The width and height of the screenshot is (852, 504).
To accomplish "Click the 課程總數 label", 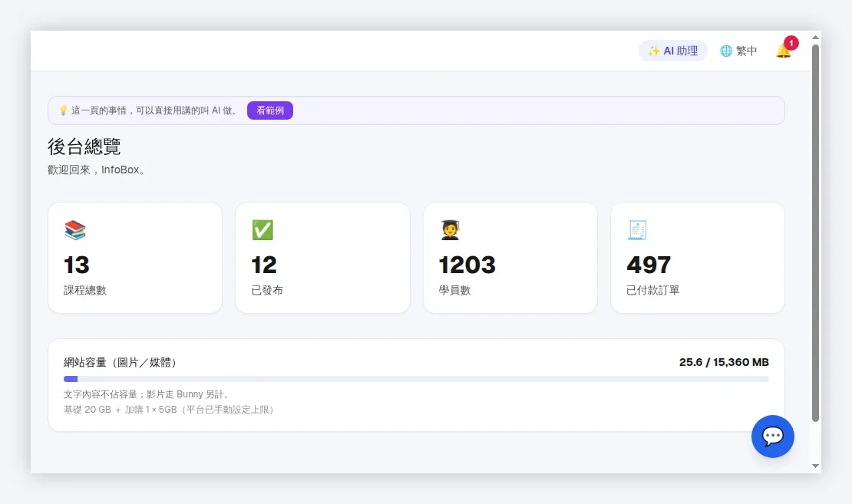I will (x=84, y=290).
